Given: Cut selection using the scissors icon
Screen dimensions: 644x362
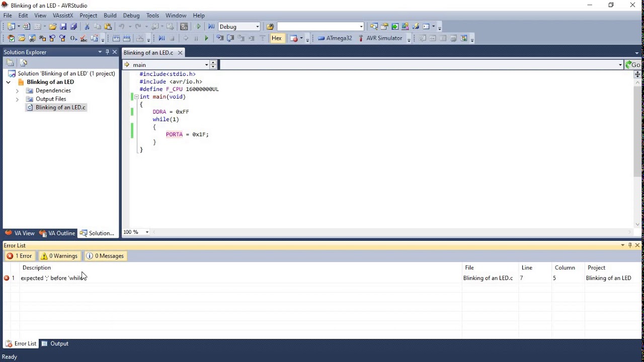Looking at the screenshot, I should (x=87, y=27).
